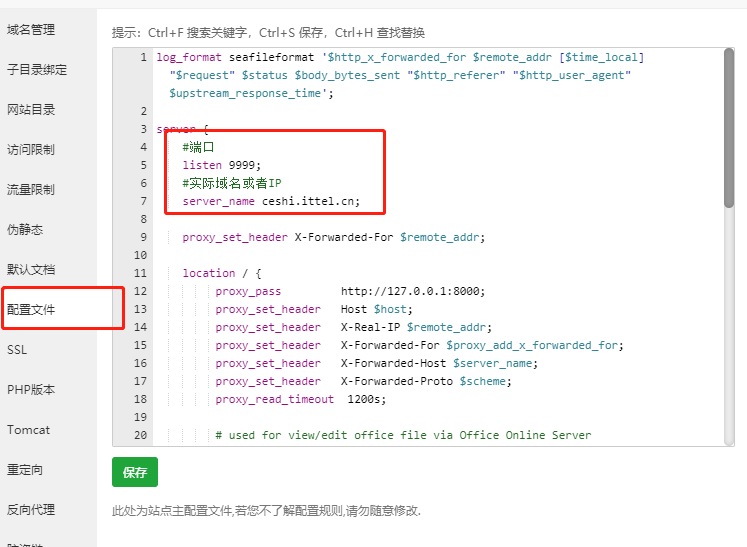Switch to PHP版本 tab

(x=31, y=390)
